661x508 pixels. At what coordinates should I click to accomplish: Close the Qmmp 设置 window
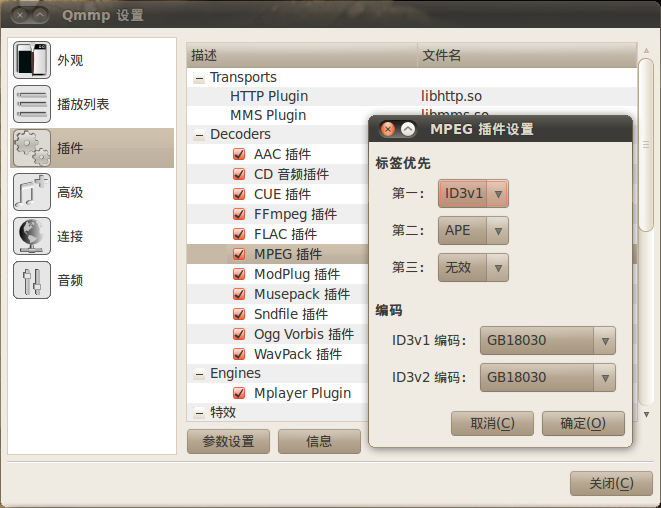(19, 15)
